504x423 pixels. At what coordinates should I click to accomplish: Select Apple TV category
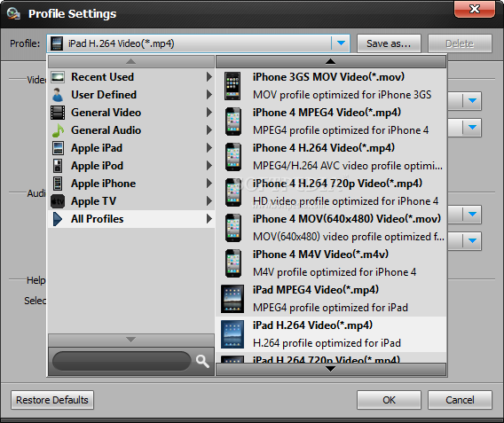coord(131,201)
